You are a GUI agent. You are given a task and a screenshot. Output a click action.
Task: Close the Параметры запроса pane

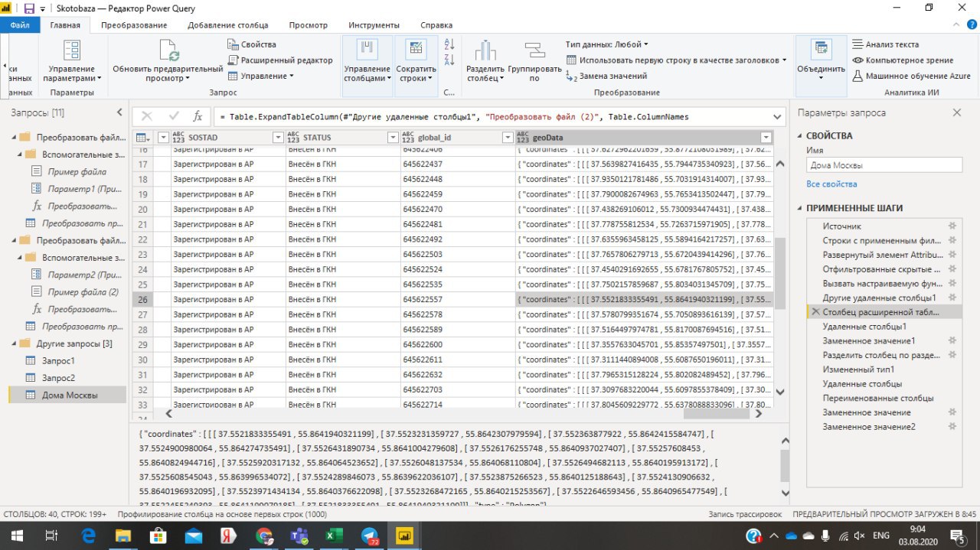click(956, 112)
